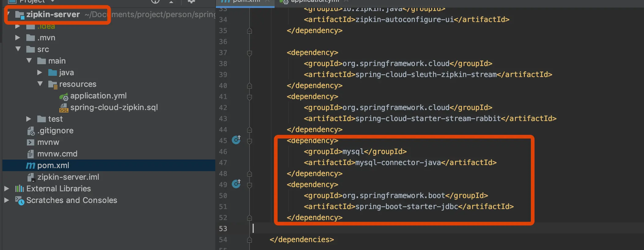The image size is (644, 250).
Task: Open application.yml file
Action: (98, 96)
